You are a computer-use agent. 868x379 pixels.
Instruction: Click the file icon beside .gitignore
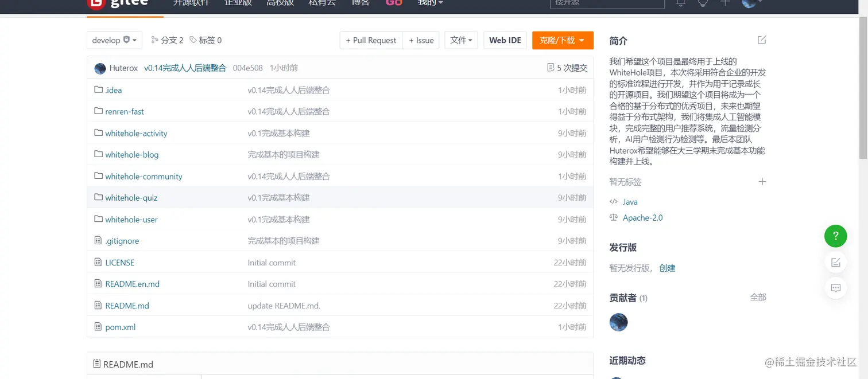[x=98, y=240]
